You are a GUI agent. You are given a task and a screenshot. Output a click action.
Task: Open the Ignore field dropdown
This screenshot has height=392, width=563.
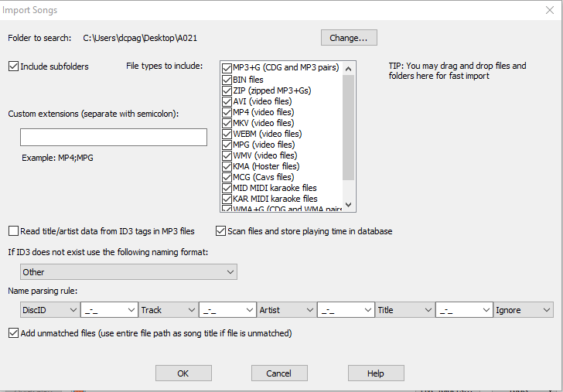tap(523, 310)
